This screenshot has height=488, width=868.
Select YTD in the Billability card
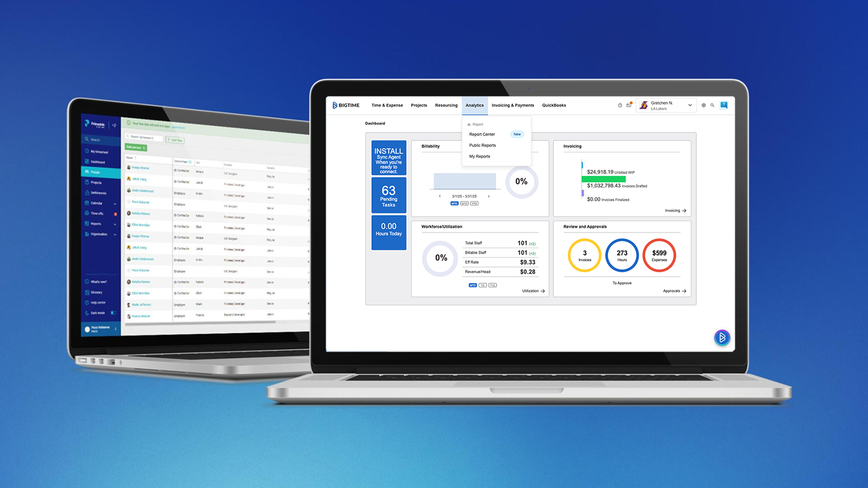pyautogui.click(x=474, y=204)
